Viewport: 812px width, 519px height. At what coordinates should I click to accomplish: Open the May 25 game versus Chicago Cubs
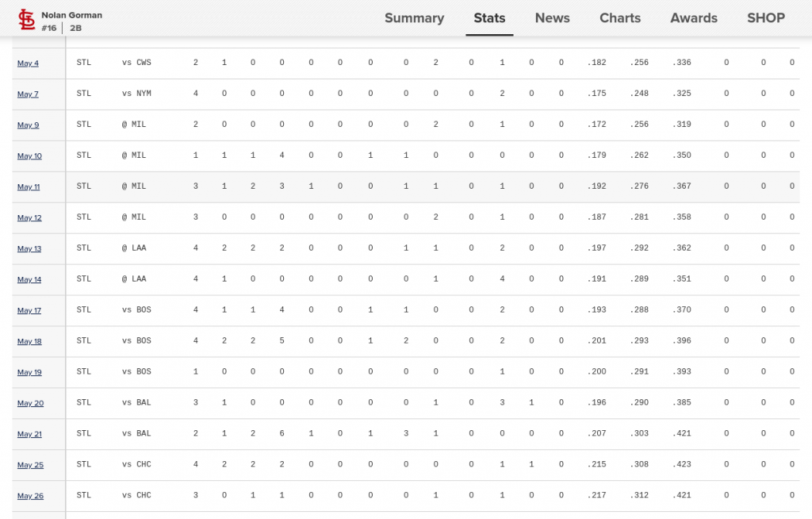29,465
